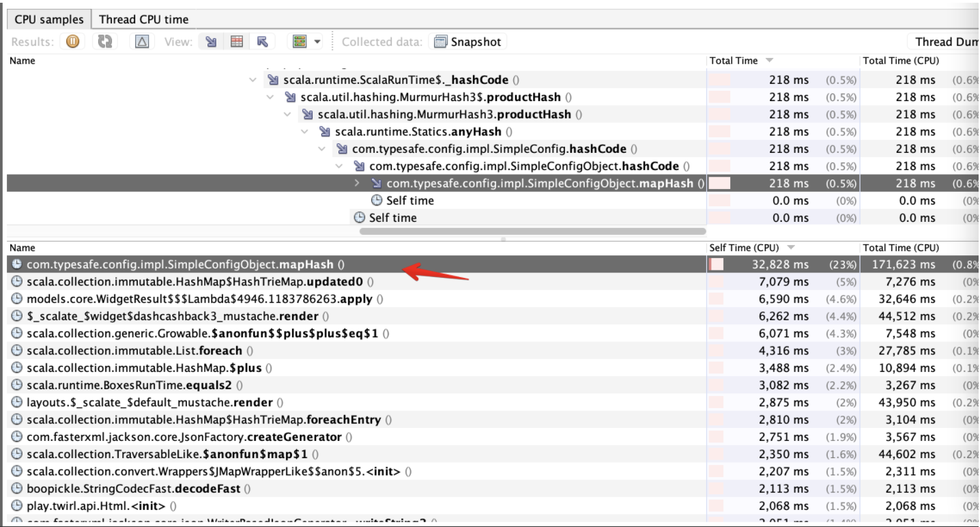This screenshot has height=527, width=980.
Task: Click the horizontal scrollbar under the call tree
Action: click(533, 231)
